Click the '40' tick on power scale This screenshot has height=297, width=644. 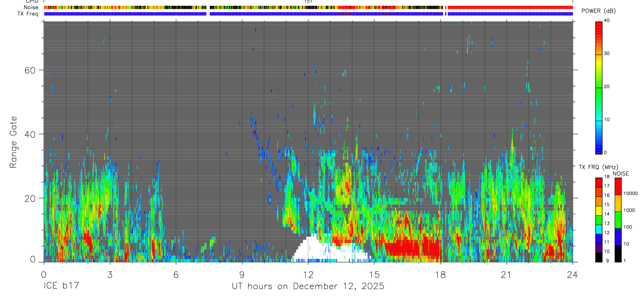pos(607,21)
